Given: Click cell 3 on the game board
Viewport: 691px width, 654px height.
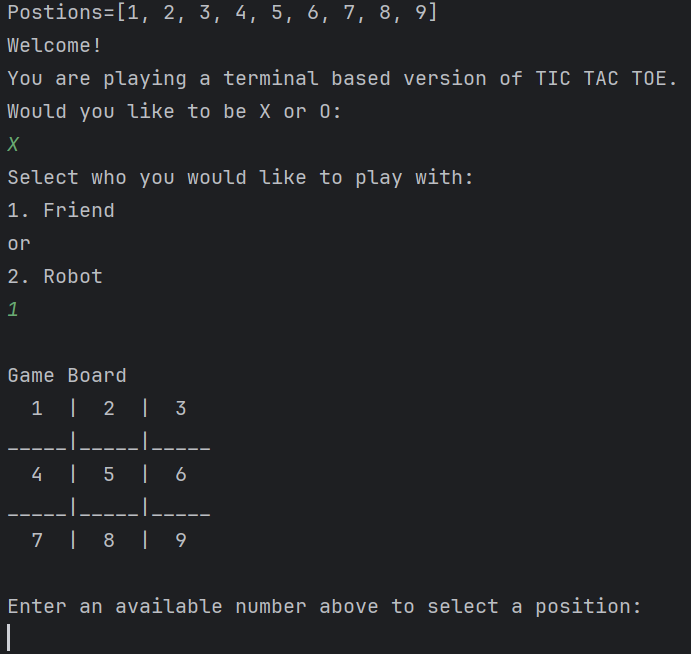Looking at the screenshot, I should pyautogui.click(x=181, y=408).
